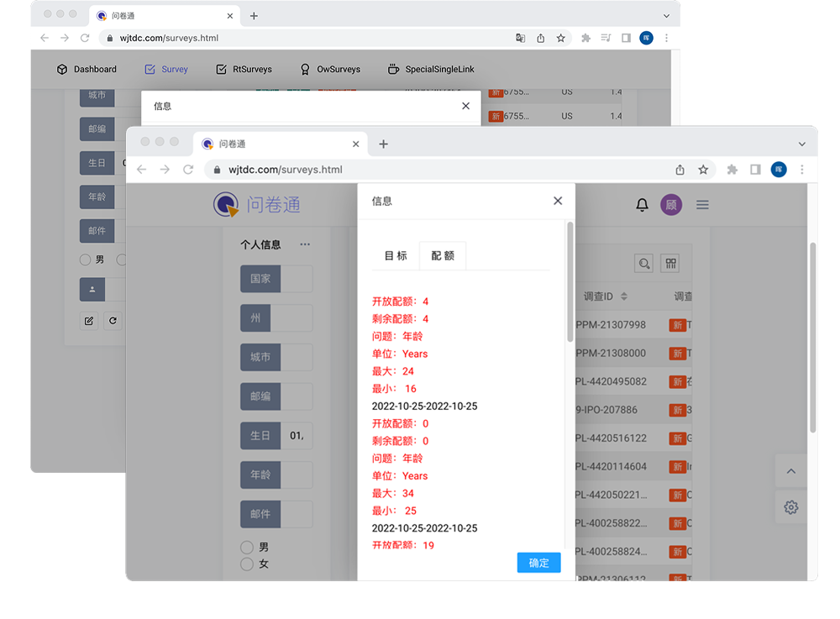Click 确定 button
The width and height of the screenshot is (840, 619).
(539, 563)
